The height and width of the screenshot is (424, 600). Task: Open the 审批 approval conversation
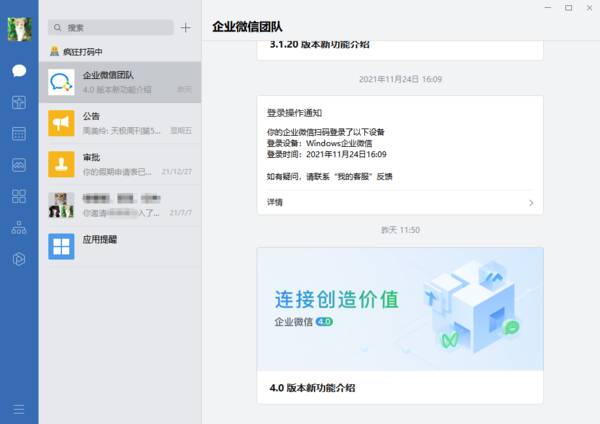pos(120,164)
